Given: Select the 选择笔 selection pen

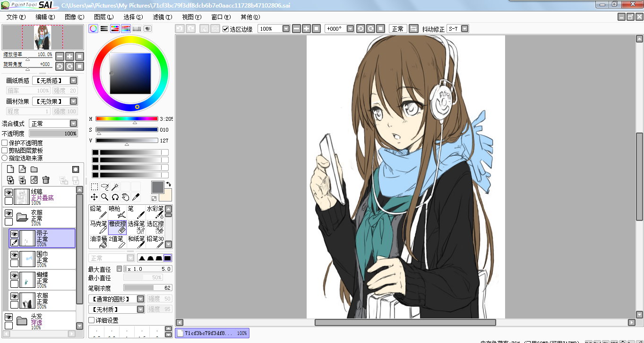Looking at the screenshot, I should point(136,227).
